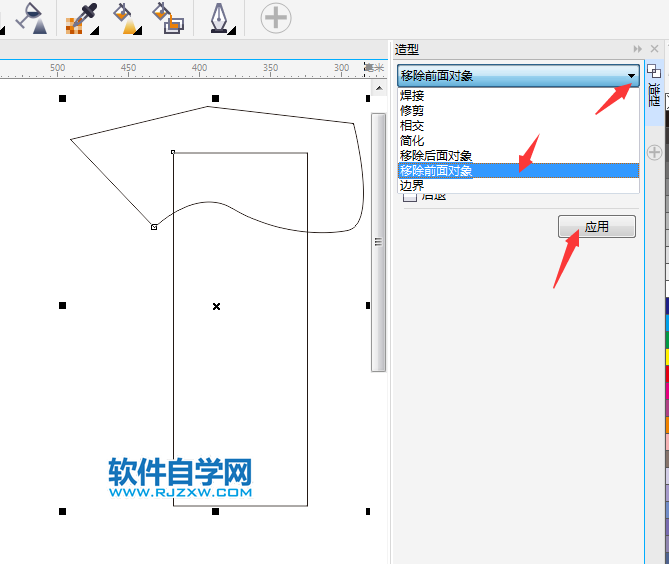
Task: Click the 500 mark on horizontal ruler
Action: click(x=58, y=68)
